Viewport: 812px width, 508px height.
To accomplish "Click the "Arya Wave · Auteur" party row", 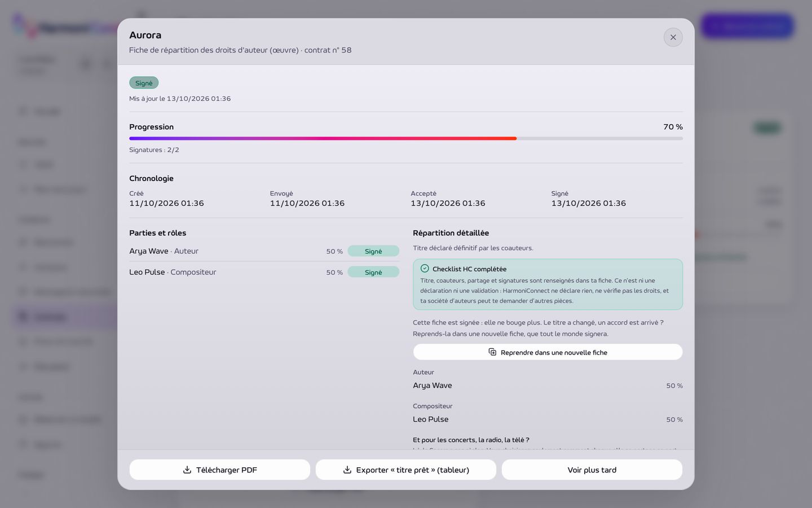I will point(264,251).
